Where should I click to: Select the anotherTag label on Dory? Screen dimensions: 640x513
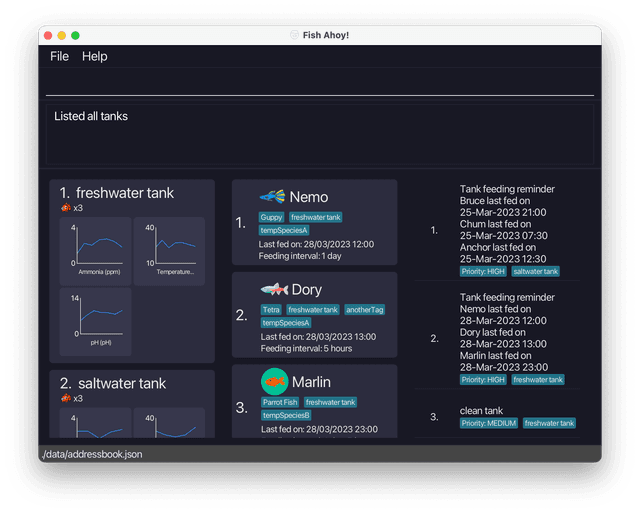coord(365,310)
